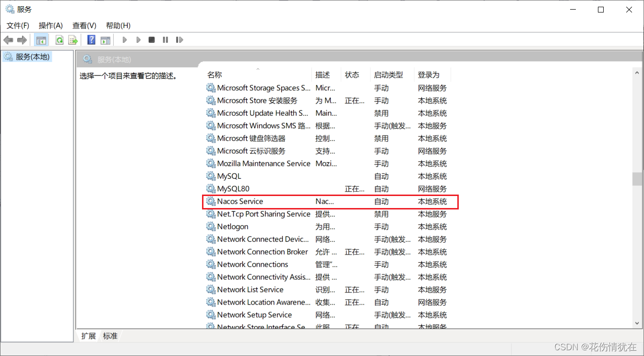Click the play arrow beside the Stop square

[x=138, y=40]
